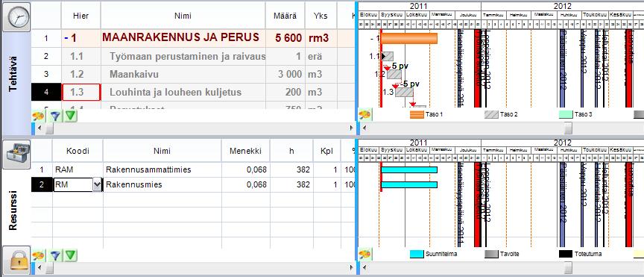Click the 3 000 quantity cell
The height and width of the screenshot is (277, 644).
tap(285, 75)
